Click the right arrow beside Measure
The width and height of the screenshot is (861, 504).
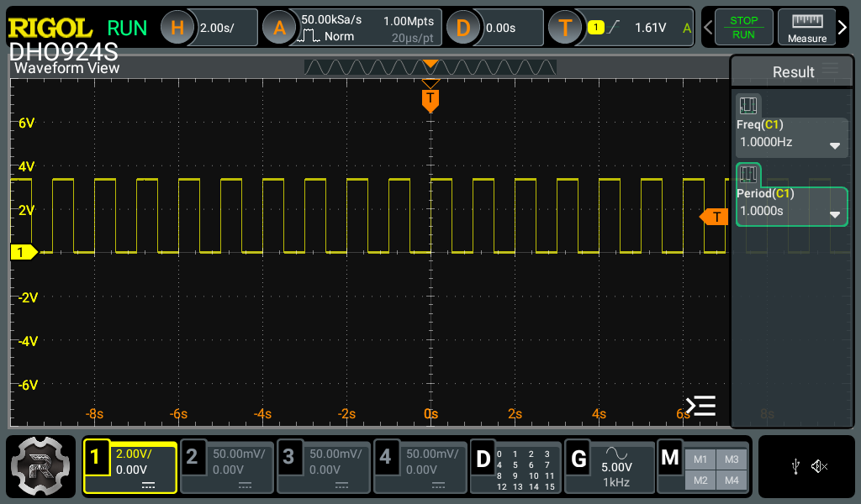[843, 28]
